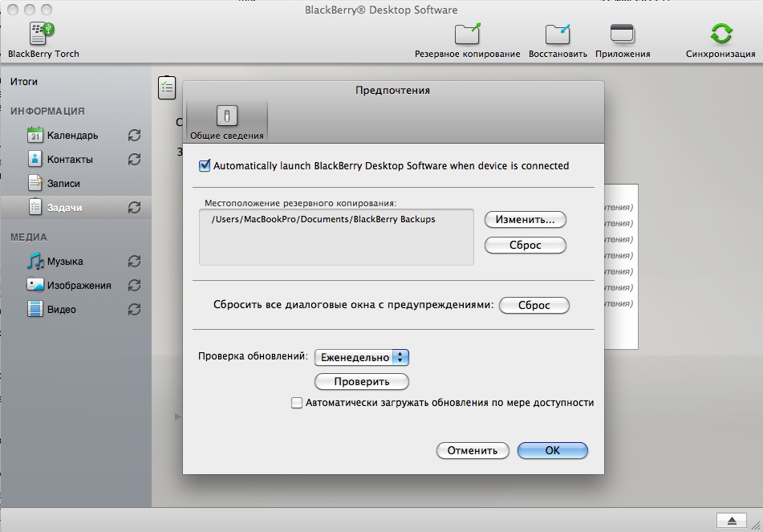Uncheck Automatically launch BlackBerry Desktop Software
Viewport: 763px width, 532px height.
coord(205,165)
